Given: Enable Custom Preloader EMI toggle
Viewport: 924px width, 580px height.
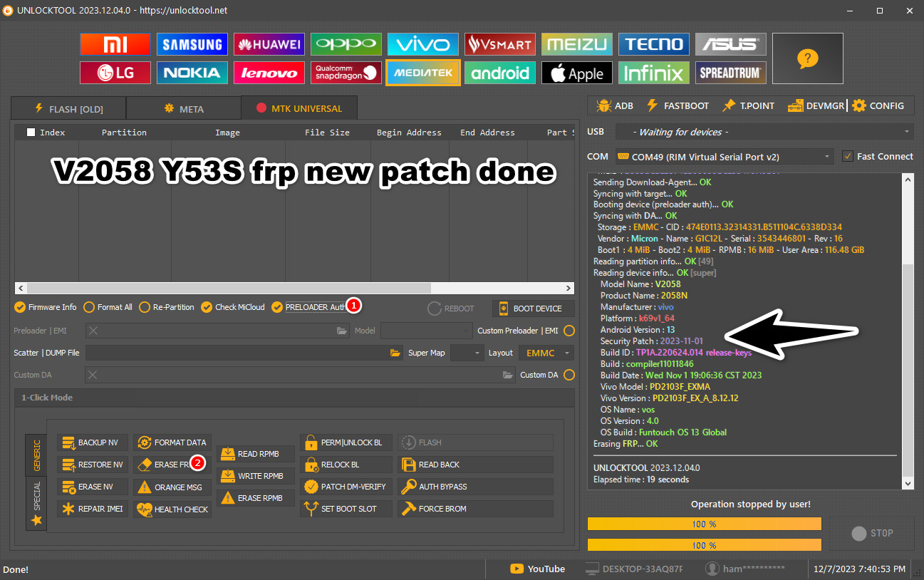Looking at the screenshot, I should pos(569,331).
